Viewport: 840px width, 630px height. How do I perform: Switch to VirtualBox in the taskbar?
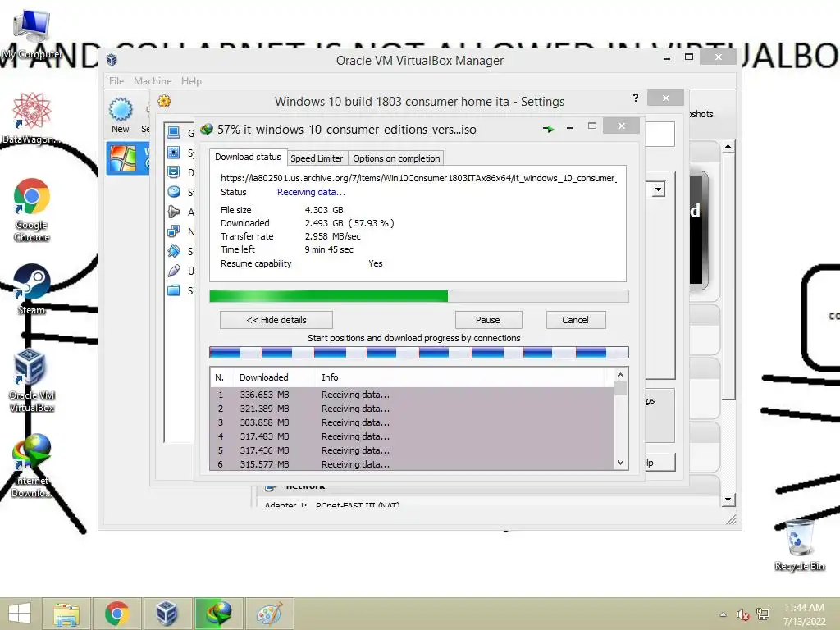click(x=167, y=614)
